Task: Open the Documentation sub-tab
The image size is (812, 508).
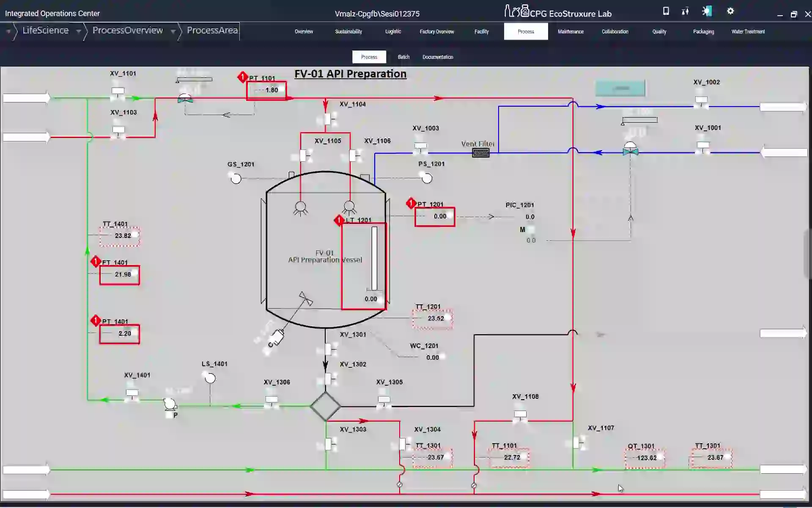Action: [438, 57]
